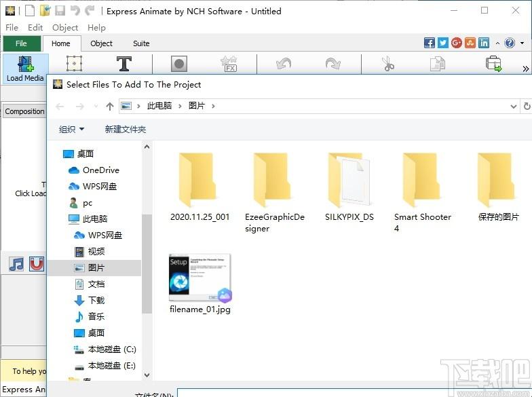Switch to the Object ribbon tab
This screenshot has width=532, height=397.
point(101,43)
